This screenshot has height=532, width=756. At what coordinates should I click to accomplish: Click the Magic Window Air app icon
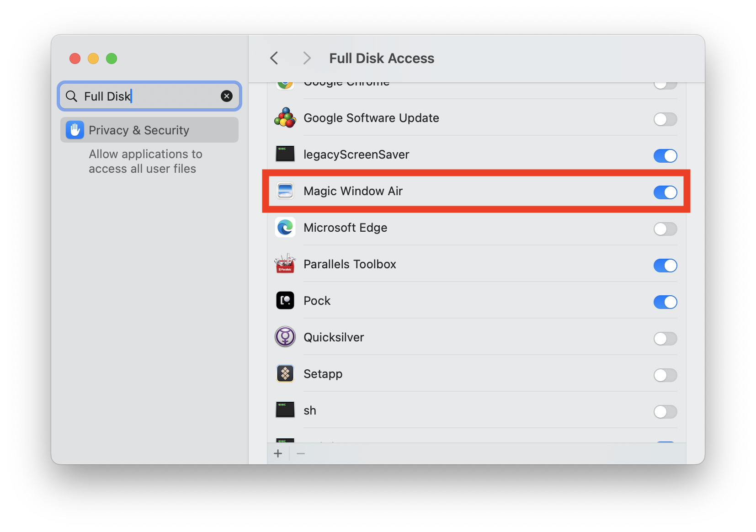pyautogui.click(x=285, y=191)
